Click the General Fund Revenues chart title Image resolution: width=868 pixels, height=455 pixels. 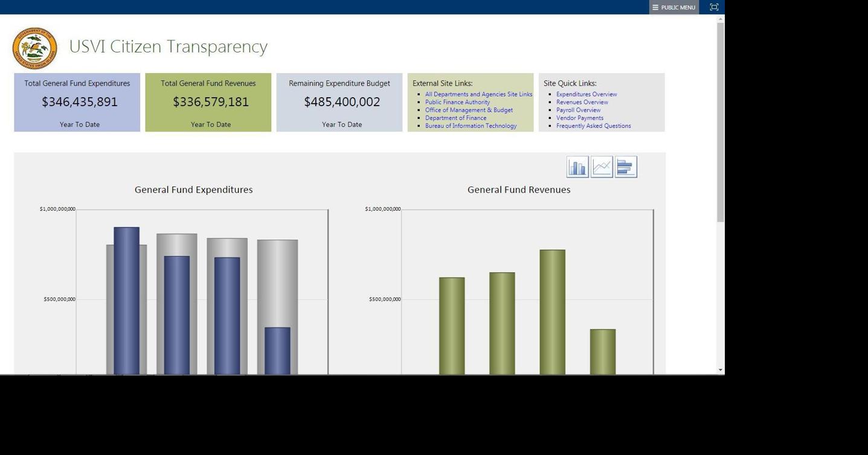tap(519, 189)
